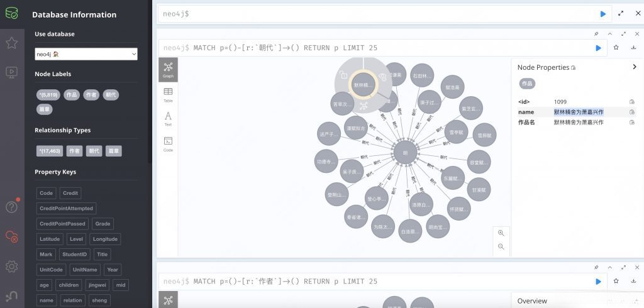The height and width of the screenshot is (308, 644).
Task: Select 篇章 under Relationship Types
Action: (114, 151)
